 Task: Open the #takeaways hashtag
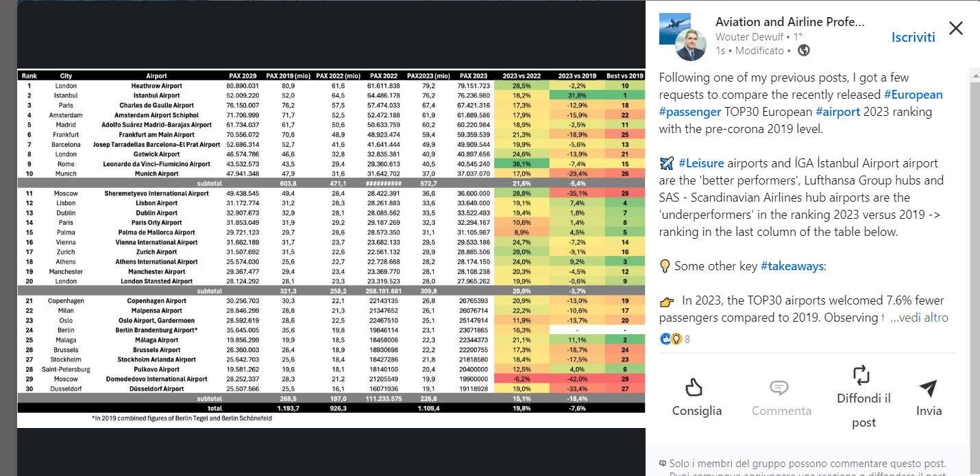792,266
